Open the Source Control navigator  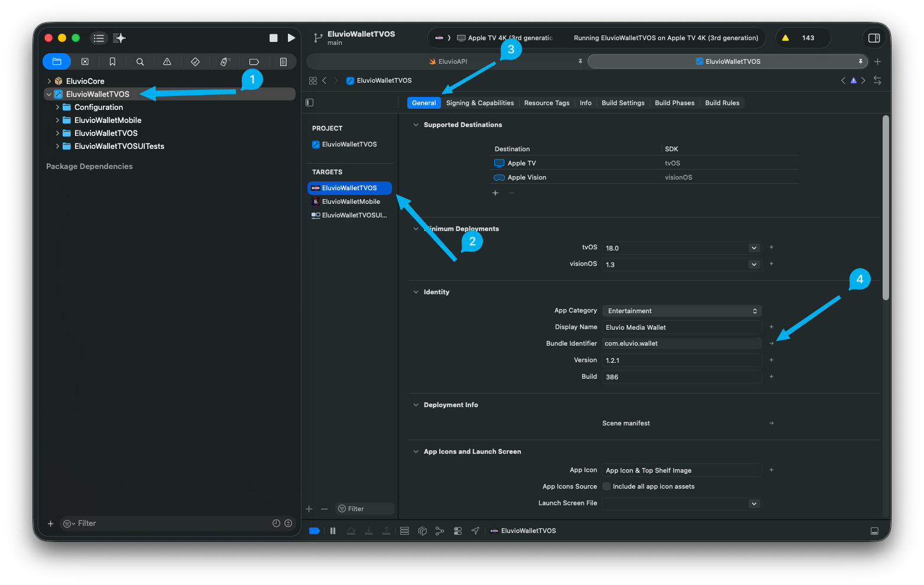click(85, 61)
